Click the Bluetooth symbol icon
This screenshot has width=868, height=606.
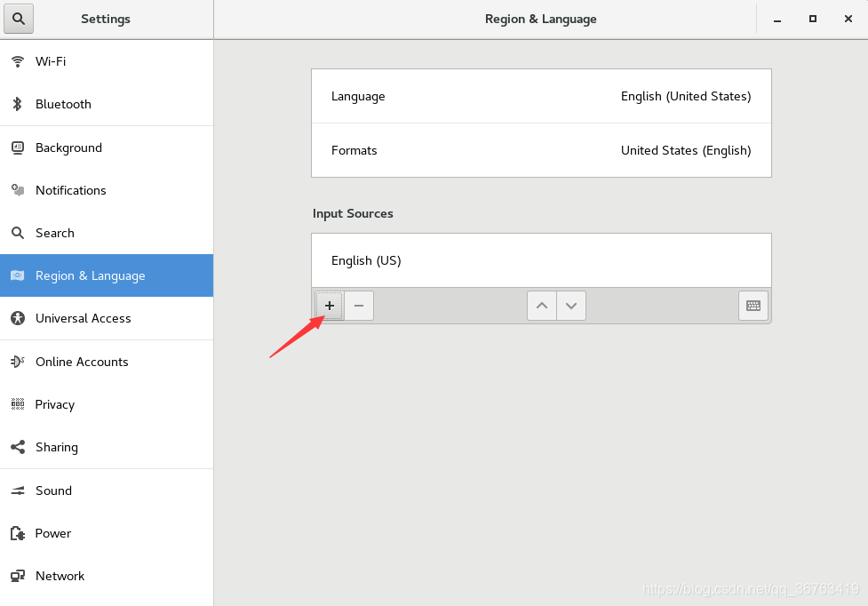click(18, 104)
